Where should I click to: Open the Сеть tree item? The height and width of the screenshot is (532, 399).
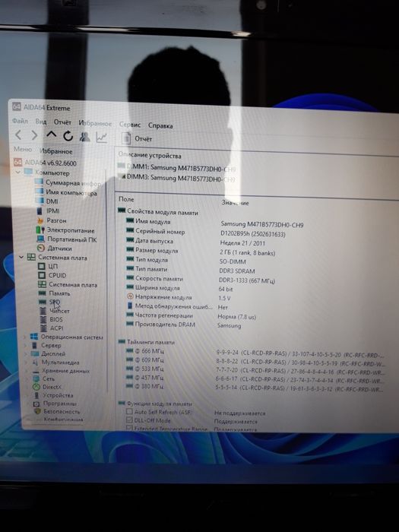43,378
